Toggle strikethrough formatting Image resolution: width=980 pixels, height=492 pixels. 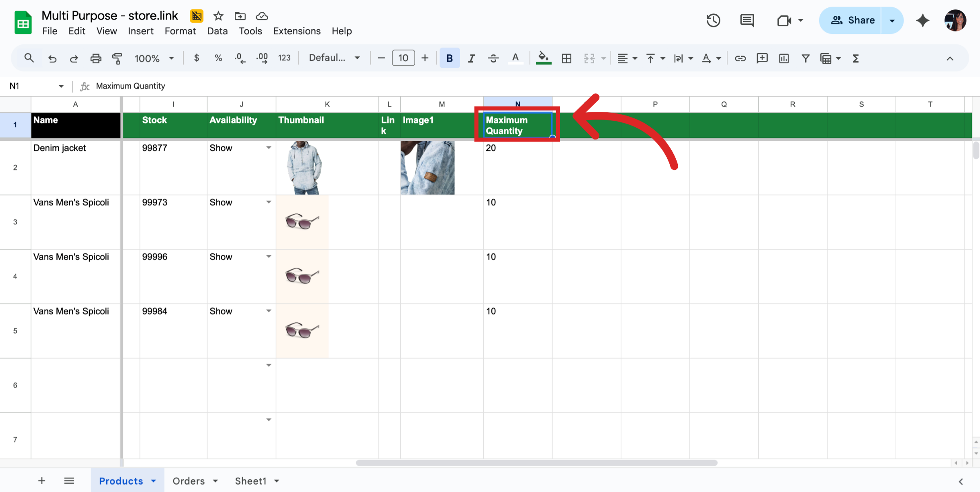coord(493,58)
